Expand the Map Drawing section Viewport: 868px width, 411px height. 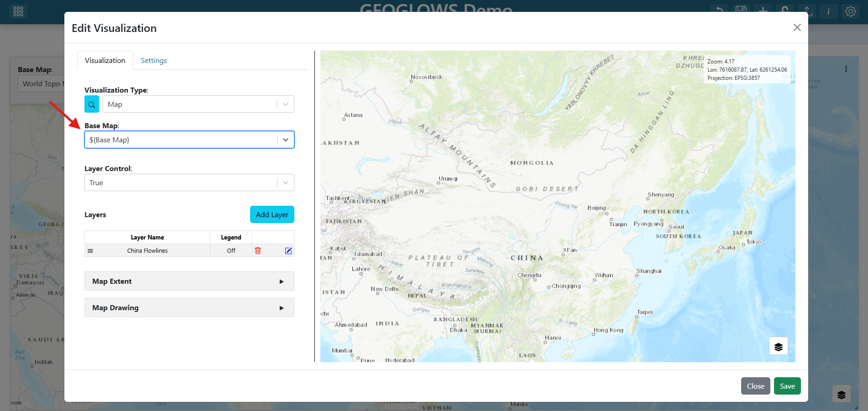tap(189, 308)
